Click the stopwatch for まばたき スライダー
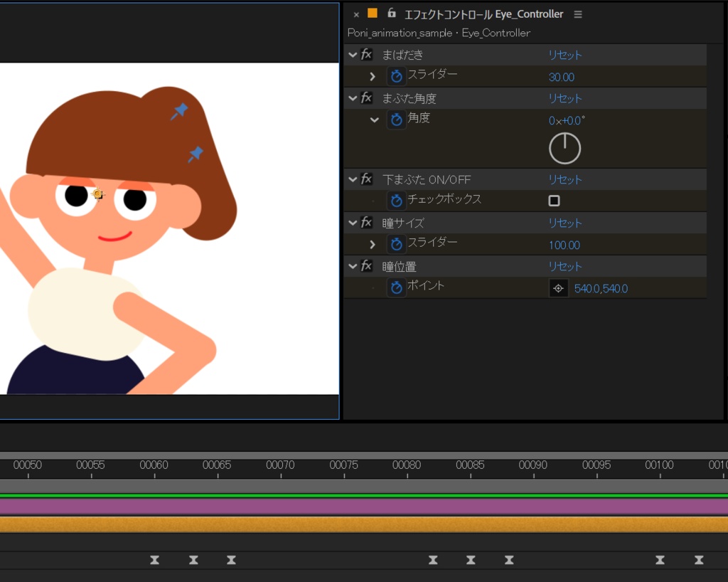The width and height of the screenshot is (728, 582). [x=396, y=76]
